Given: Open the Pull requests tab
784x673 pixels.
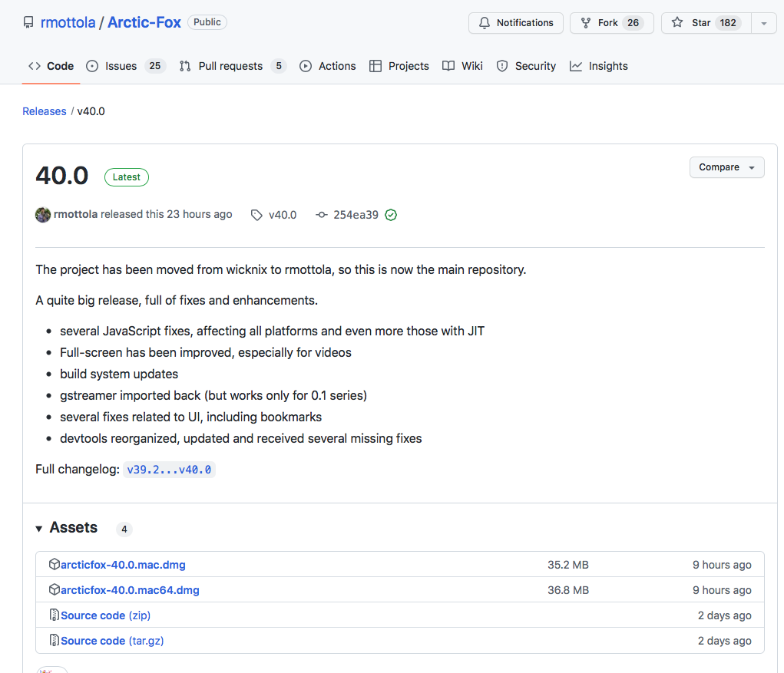Looking at the screenshot, I should pos(232,66).
